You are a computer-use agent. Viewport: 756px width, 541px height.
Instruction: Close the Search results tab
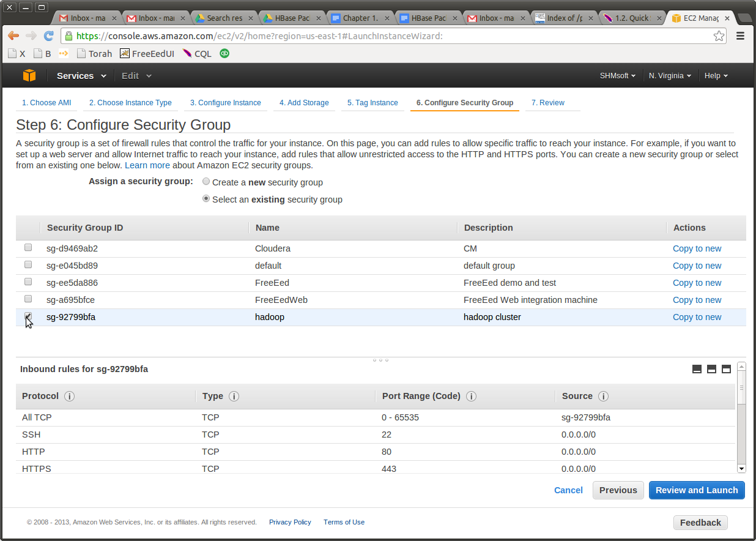[x=251, y=18]
